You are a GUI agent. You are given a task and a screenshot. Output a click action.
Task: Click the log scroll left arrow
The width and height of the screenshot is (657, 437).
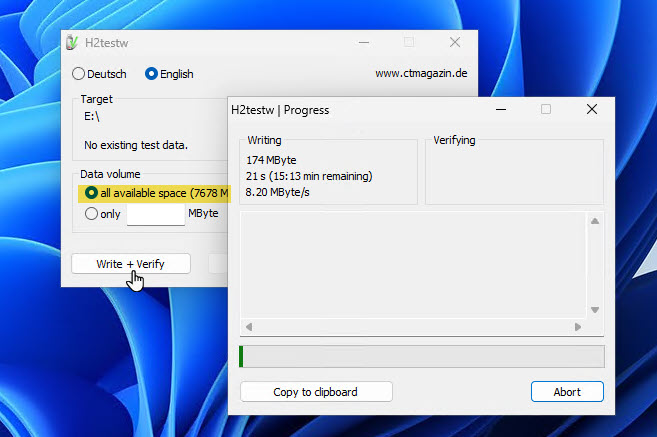249,327
